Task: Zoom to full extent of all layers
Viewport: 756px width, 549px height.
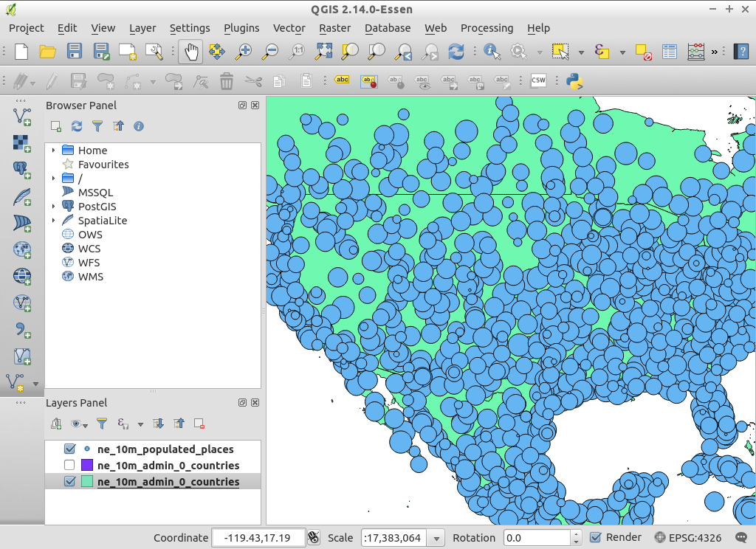Action: (323, 51)
